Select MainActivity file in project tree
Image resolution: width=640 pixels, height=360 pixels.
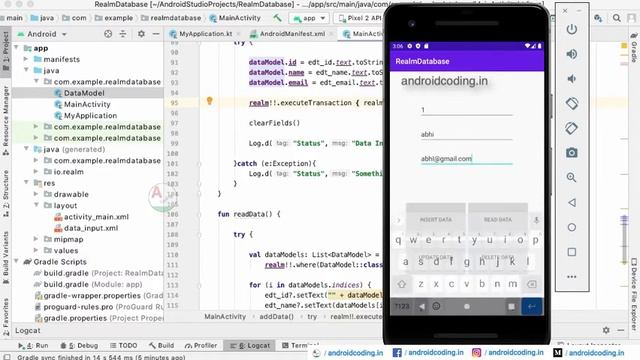tap(88, 104)
